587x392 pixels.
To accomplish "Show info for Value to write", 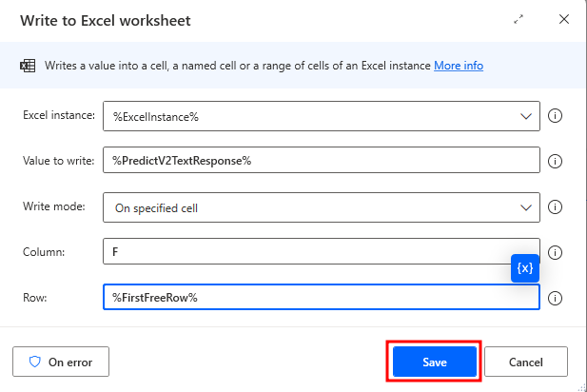I will click(555, 162).
